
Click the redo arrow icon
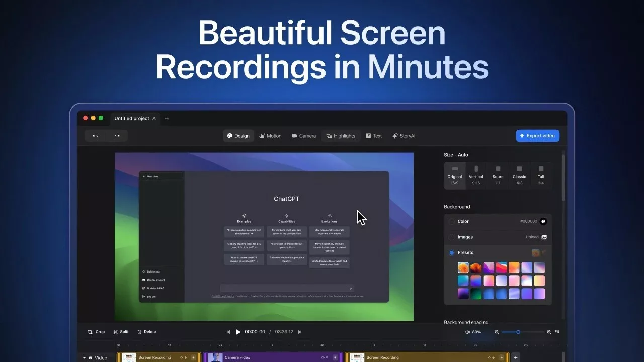click(117, 136)
